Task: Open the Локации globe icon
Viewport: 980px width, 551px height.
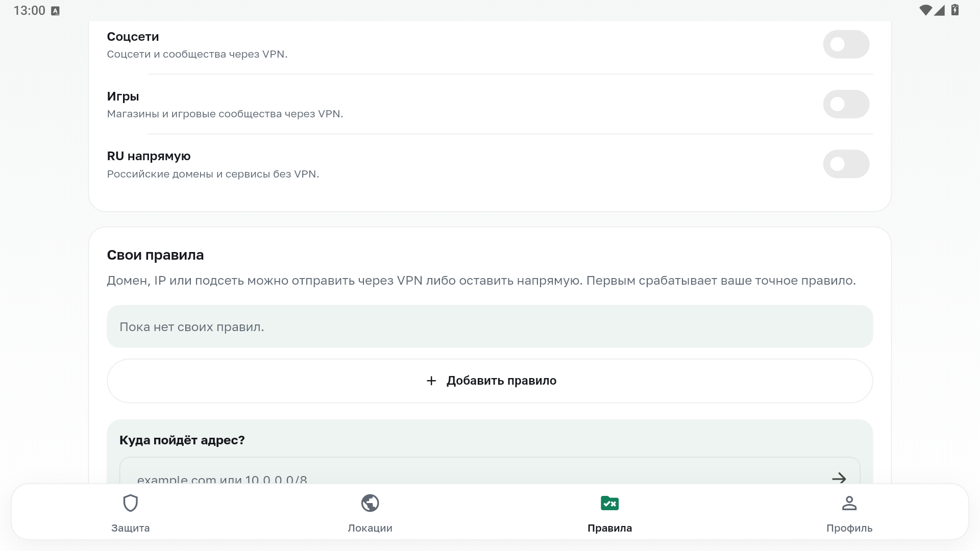Action: [x=370, y=503]
